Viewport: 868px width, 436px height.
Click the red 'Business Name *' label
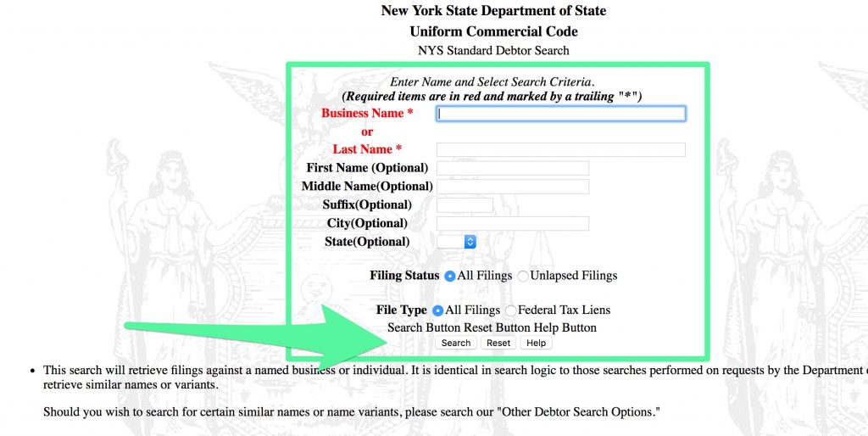pos(368,113)
